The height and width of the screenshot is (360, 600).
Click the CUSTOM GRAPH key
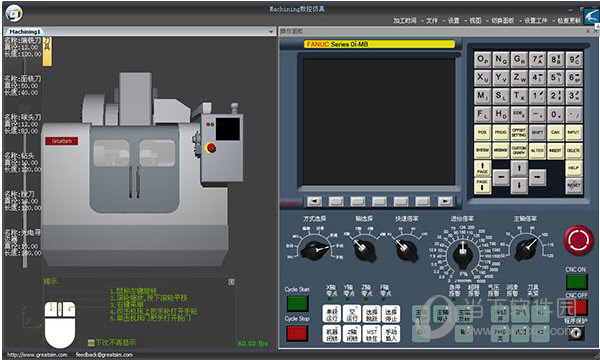(x=519, y=150)
